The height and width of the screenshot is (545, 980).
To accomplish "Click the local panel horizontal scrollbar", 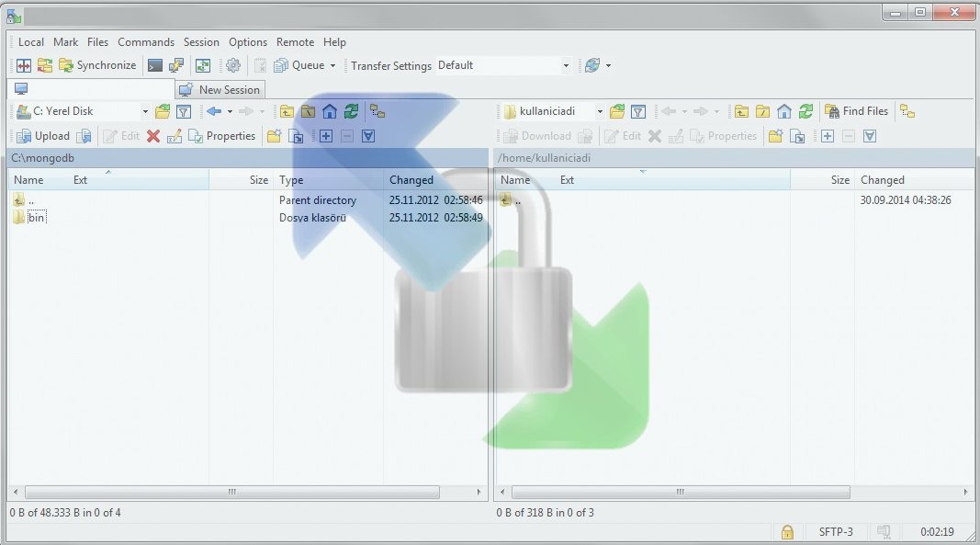I will [232, 492].
